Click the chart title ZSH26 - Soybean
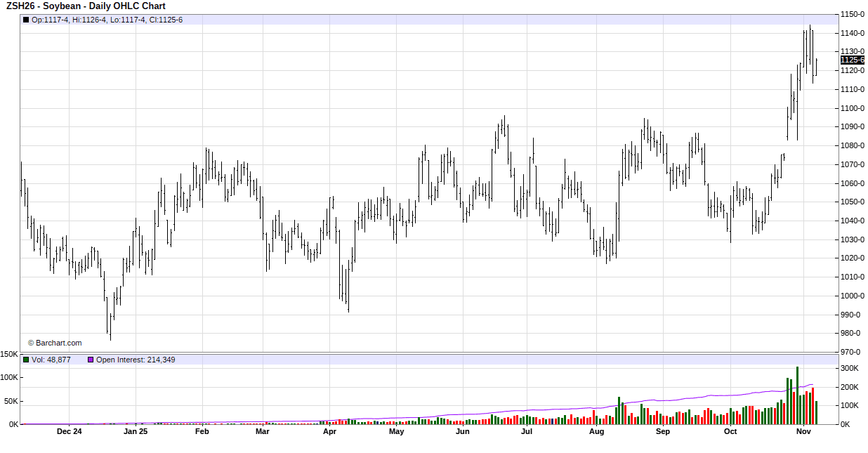The width and height of the screenshot is (868, 453). 86,6
